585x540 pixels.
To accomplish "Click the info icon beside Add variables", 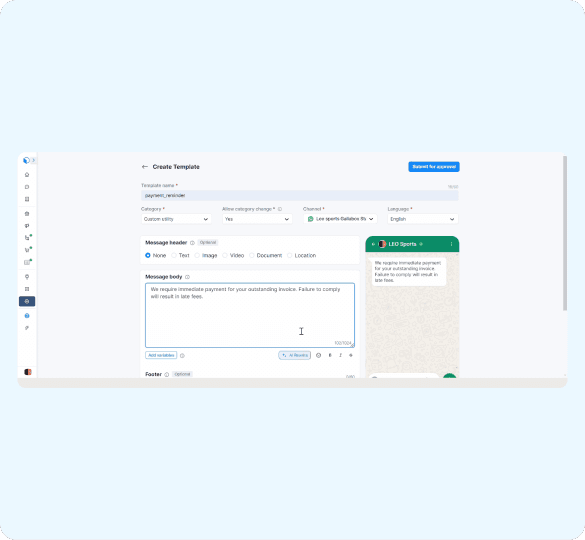I will [182, 356].
